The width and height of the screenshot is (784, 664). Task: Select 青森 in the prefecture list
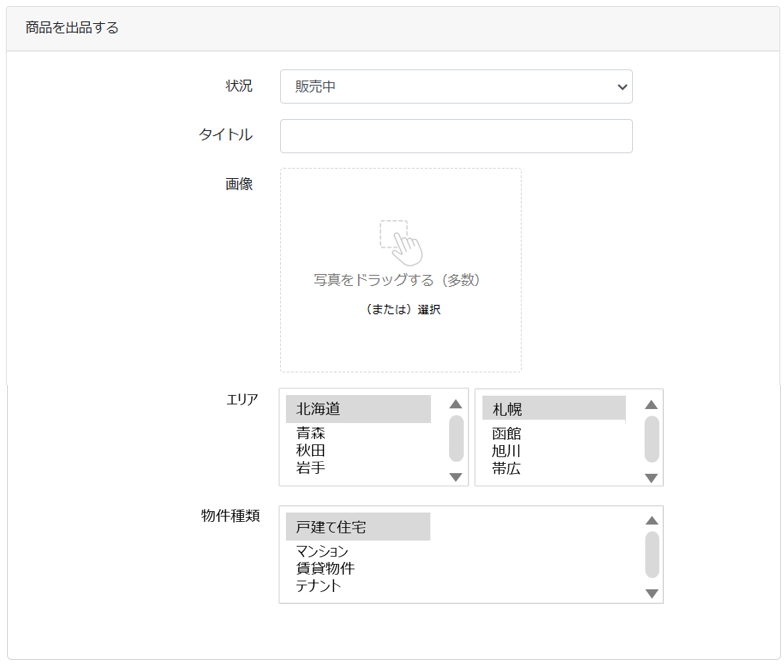(311, 434)
